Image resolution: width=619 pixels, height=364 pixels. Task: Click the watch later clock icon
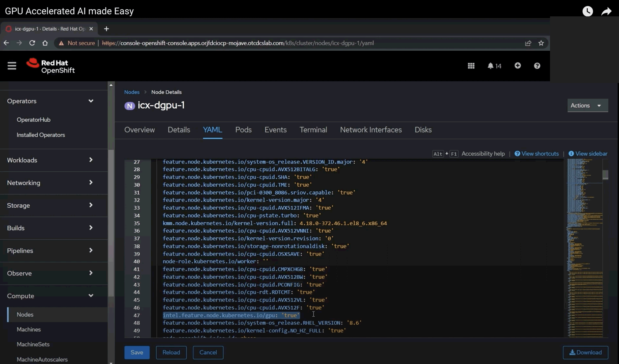pyautogui.click(x=588, y=11)
